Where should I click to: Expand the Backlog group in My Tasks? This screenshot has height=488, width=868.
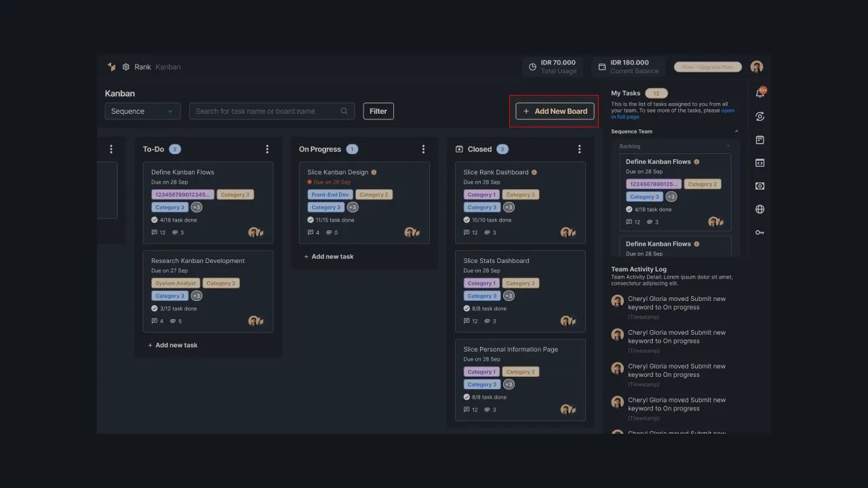pyautogui.click(x=728, y=145)
